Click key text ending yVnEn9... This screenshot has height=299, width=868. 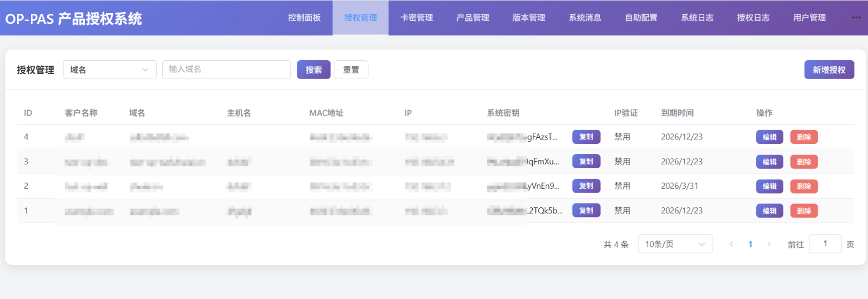pyautogui.click(x=523, y=186)
